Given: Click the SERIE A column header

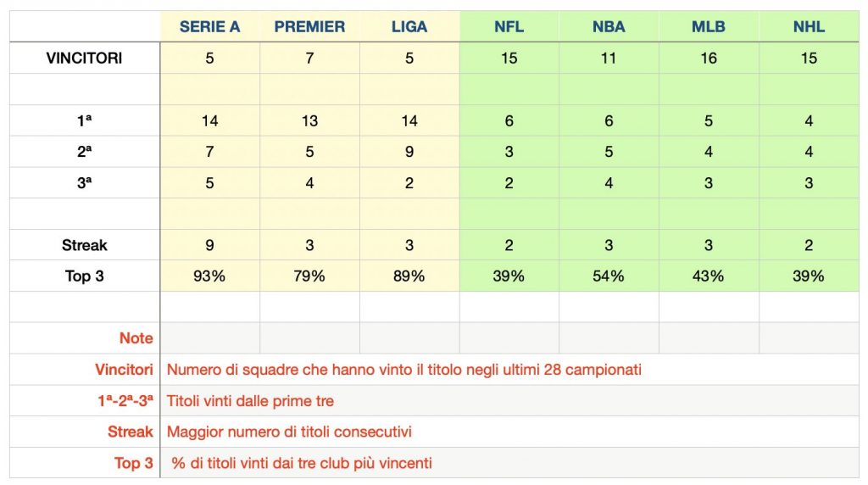Looking at the screenshot, I should (x=209, y=27).
